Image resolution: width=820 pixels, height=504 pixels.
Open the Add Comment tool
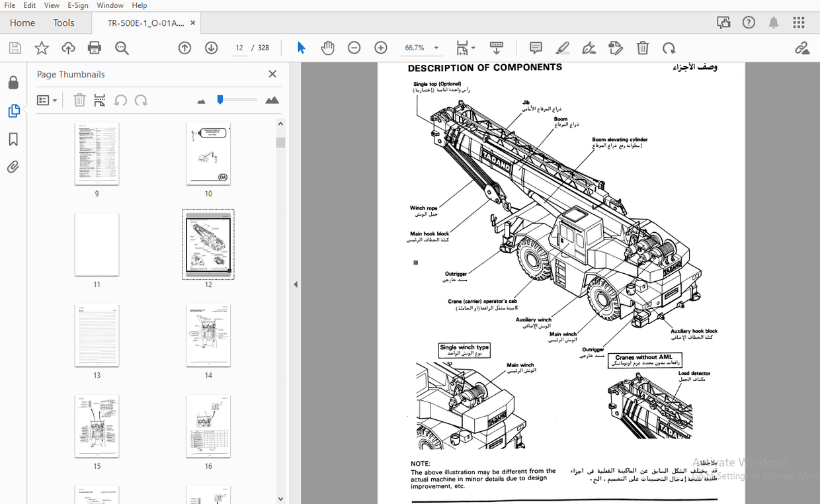click(536, 48)
